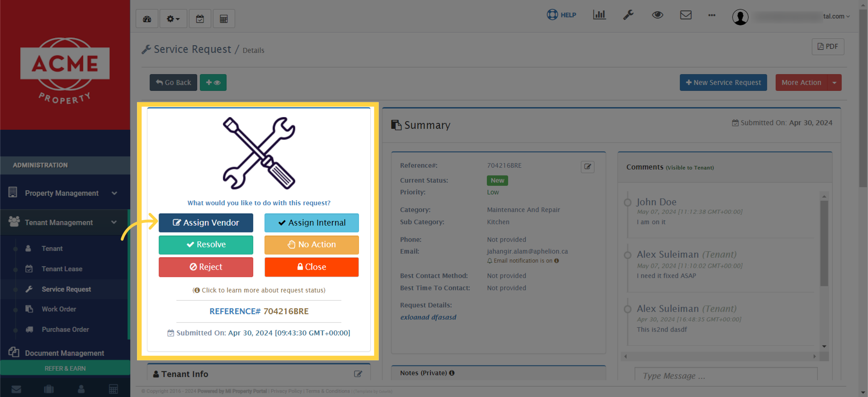
Task: Click the Notes (Private) info icon
Action: [x=452, y=373]
